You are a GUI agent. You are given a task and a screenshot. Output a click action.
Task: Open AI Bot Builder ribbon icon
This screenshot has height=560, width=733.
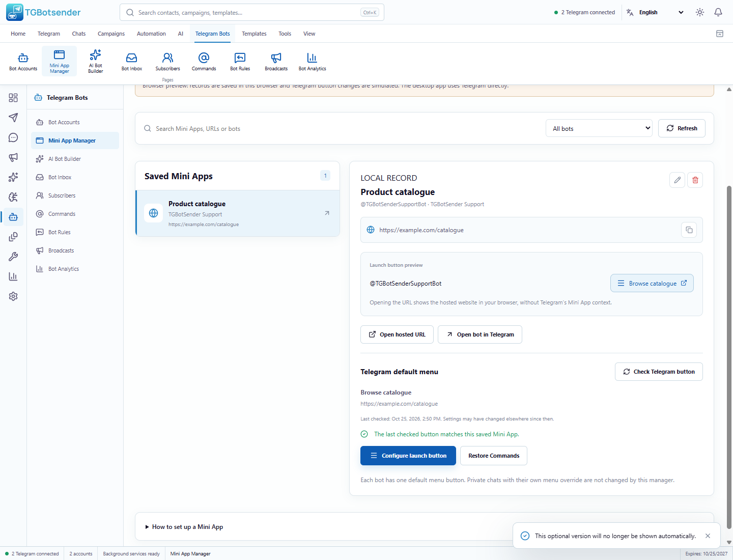(x=95, y=61)
